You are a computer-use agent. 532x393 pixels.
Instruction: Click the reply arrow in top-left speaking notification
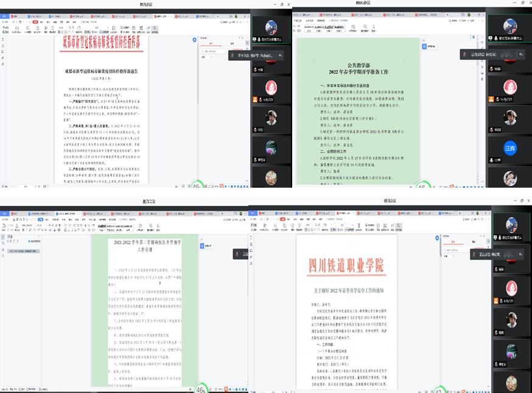pos(280,55)
